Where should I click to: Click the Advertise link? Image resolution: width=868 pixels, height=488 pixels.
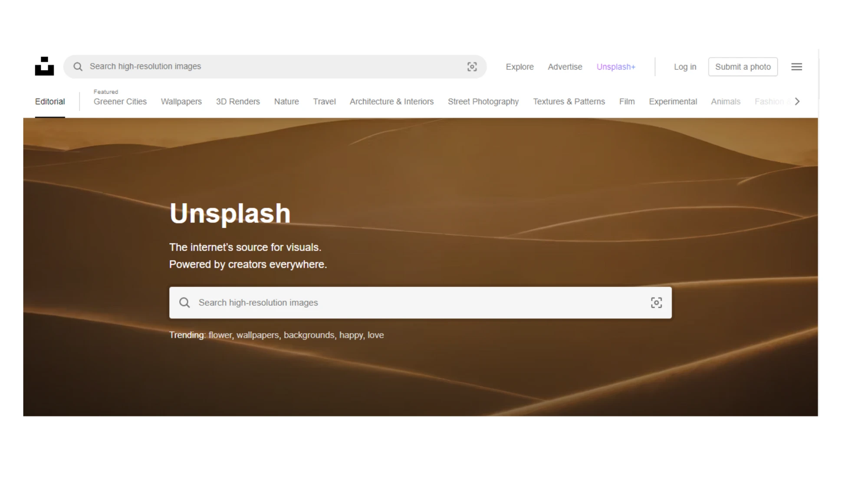(x=565, y=67)
